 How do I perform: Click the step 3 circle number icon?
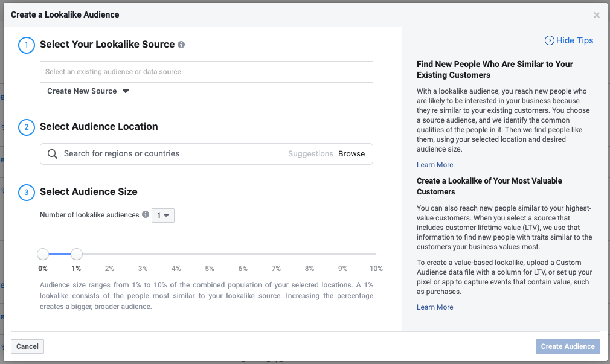[x=27, y=193]
